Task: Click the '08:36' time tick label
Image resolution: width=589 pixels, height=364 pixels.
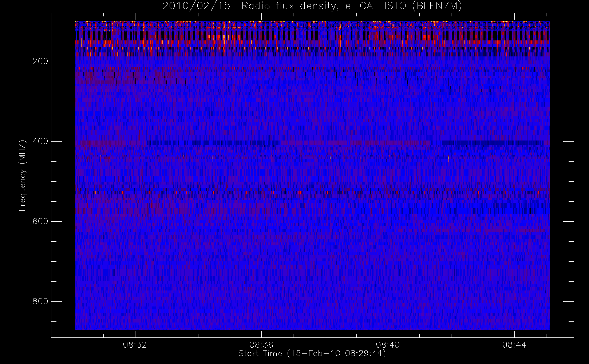Action: click(261, 345)
